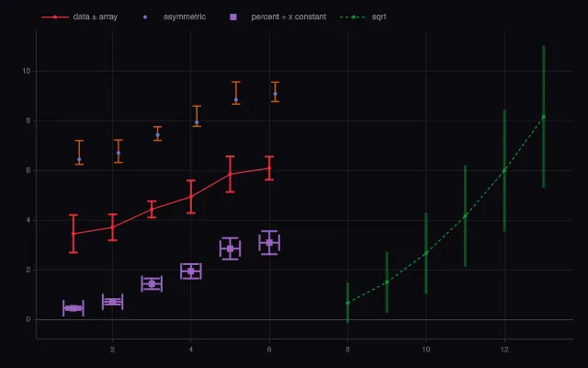Click the y-axis tick label '8'
The width and height of the screenshot is (588, 368).
(x=28, y=121)
